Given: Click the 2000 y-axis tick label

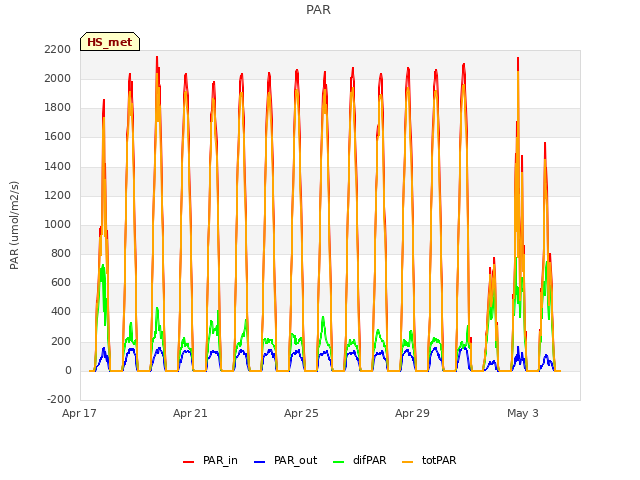Looking at the screenshot, I should click(x=58, y=78).
